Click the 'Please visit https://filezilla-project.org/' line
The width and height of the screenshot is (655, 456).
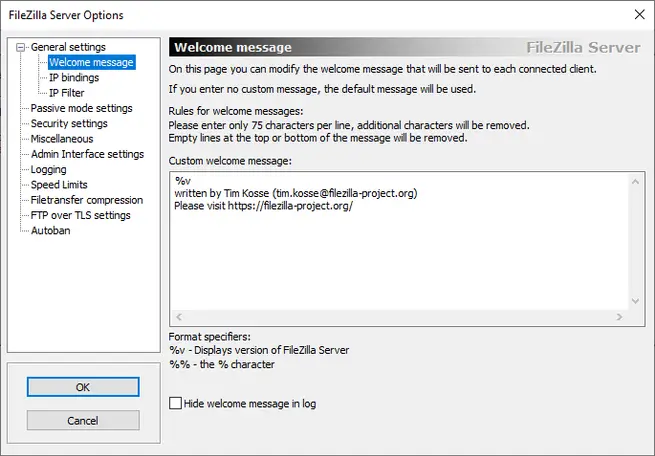pos(263,206)
